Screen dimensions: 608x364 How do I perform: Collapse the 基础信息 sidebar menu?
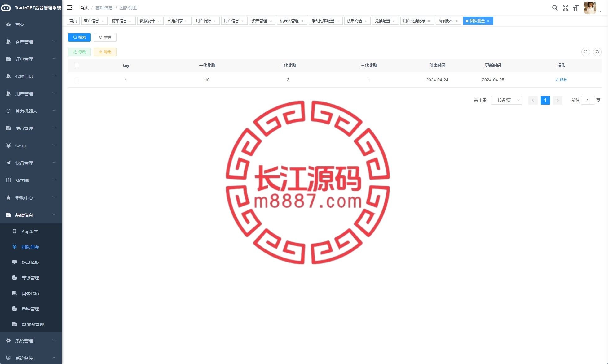31,215
